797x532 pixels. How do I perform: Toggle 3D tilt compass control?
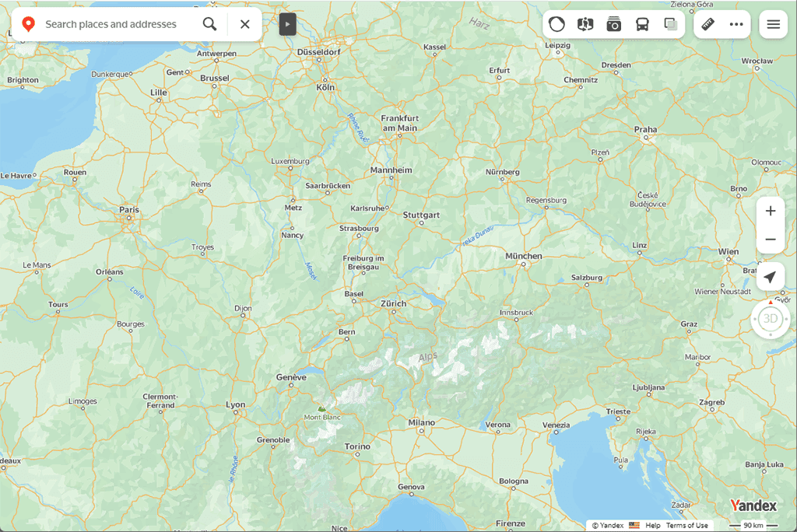[771, 319]
